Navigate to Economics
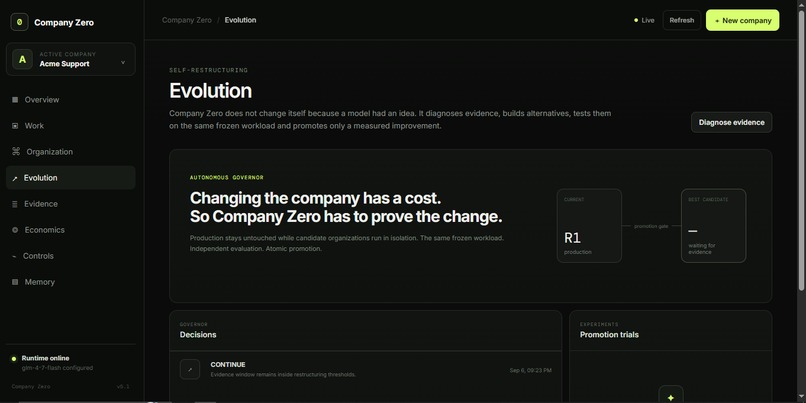806x403 pixels. tap(71, 230)
